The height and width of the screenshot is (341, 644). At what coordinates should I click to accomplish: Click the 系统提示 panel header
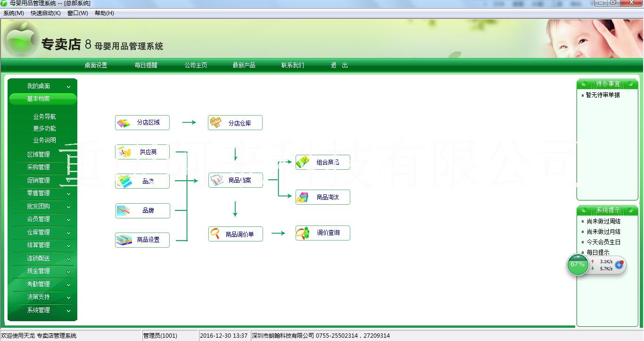(x=608, y=210)
